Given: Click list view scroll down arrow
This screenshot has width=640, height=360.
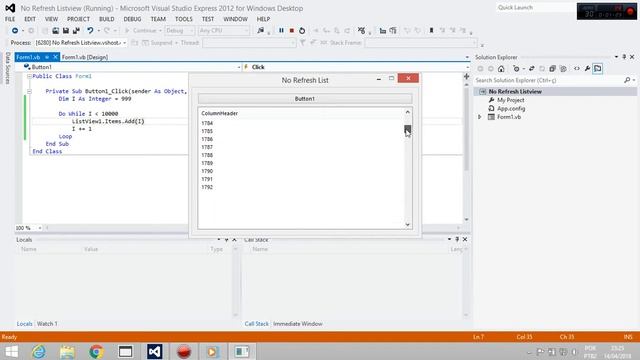Looking at the screenshot, I should coord(407,224).
